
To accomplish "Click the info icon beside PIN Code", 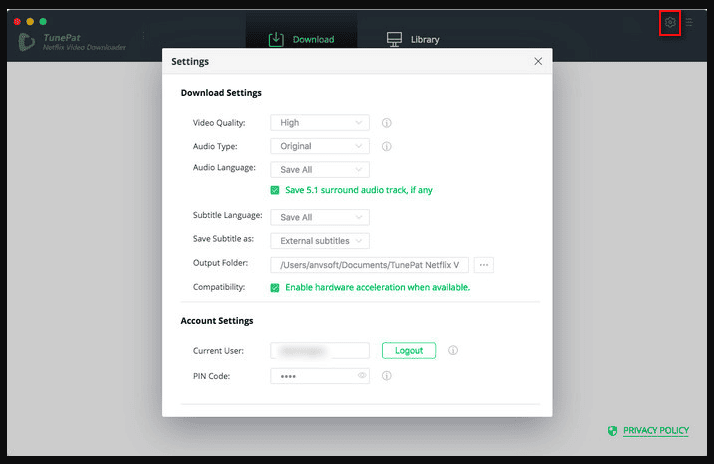I will [x=387, y=376].
